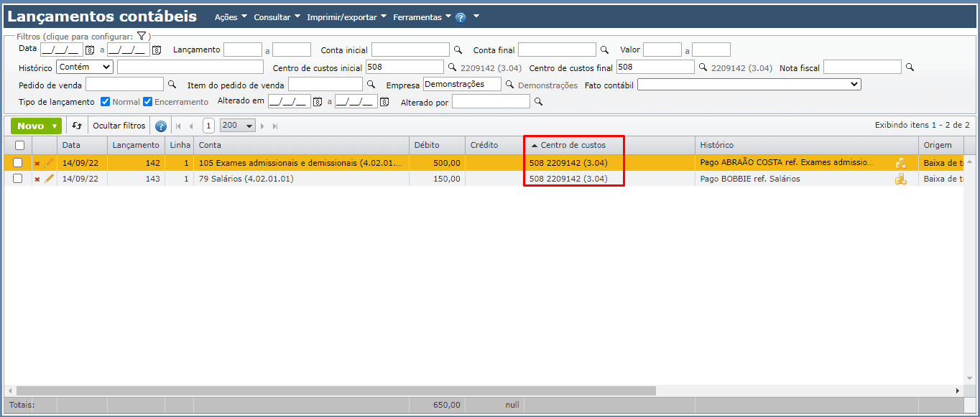
Task: Open the Histórico 'Contém' dropdown
Action: [x=85, y=67]
